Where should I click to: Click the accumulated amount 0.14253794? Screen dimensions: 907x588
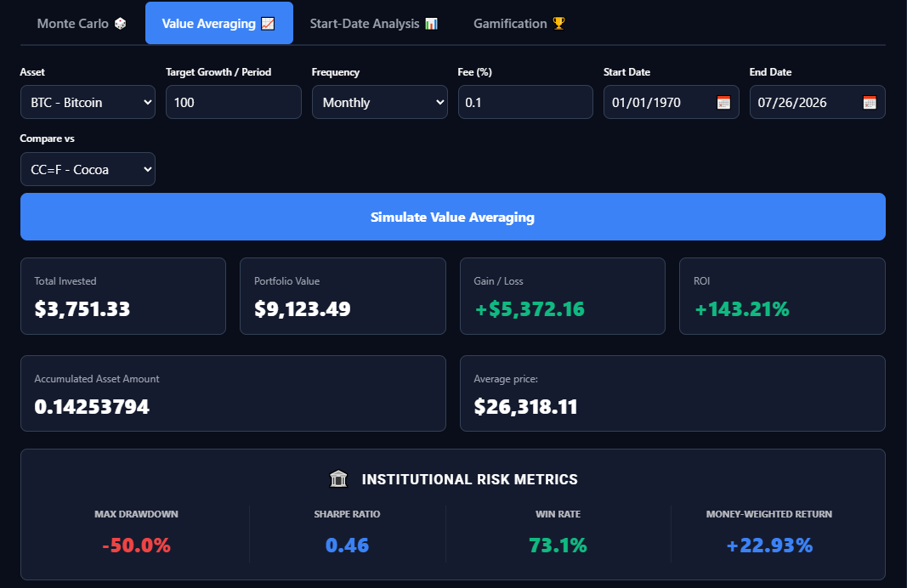coord(92,406)
